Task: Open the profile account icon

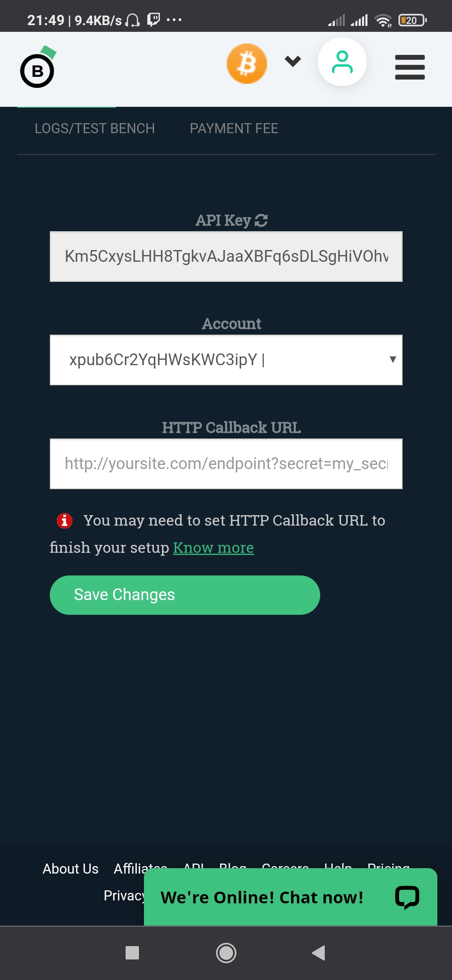Action: [342, 62]
